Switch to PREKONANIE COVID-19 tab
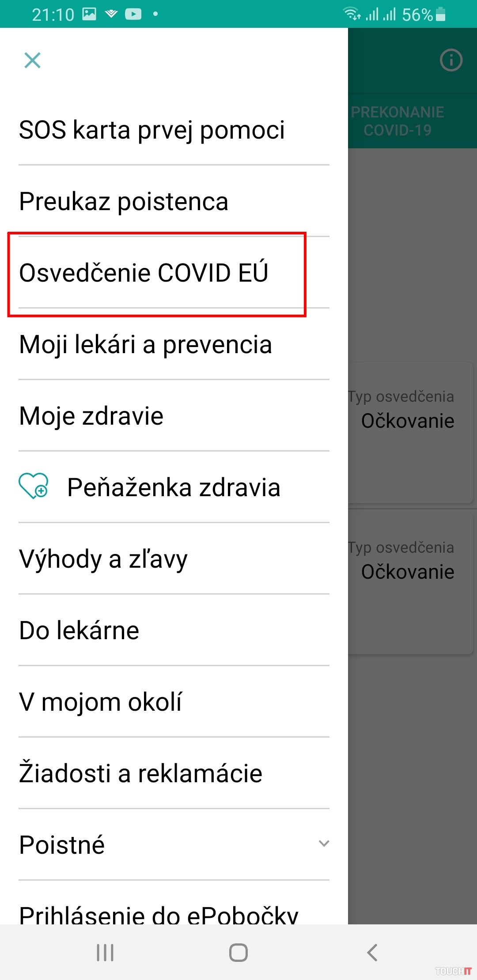 pos(397,121)
